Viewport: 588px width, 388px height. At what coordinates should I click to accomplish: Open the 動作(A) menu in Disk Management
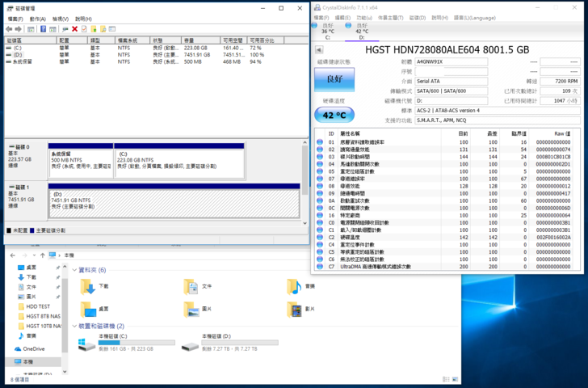point(37,19)
